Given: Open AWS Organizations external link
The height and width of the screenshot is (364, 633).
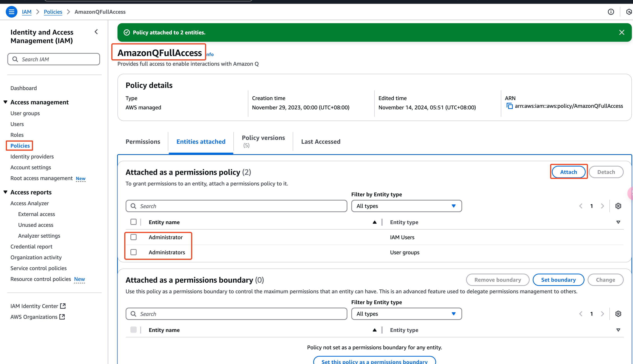Looking at the screenshot, I should [37, 317].
